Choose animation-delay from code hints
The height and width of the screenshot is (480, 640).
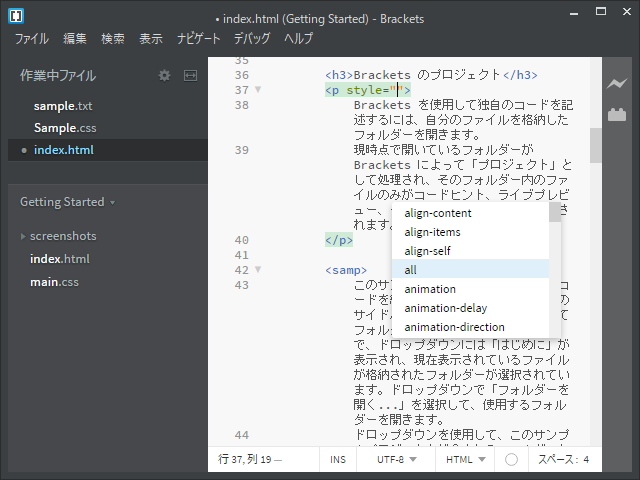point(470,308)
